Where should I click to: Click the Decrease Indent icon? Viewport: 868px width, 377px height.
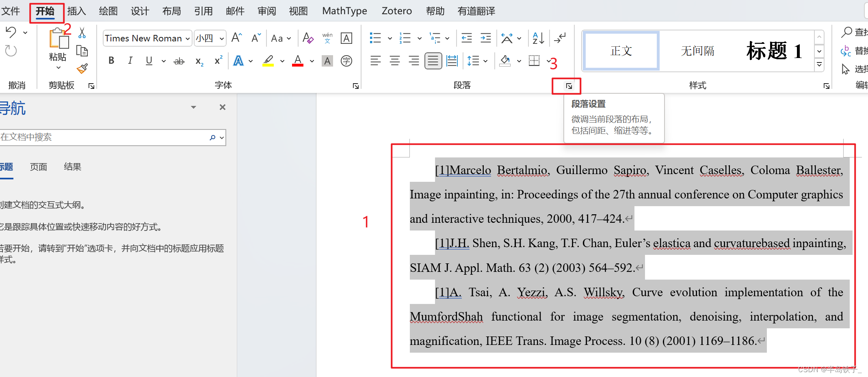point(467,38)
